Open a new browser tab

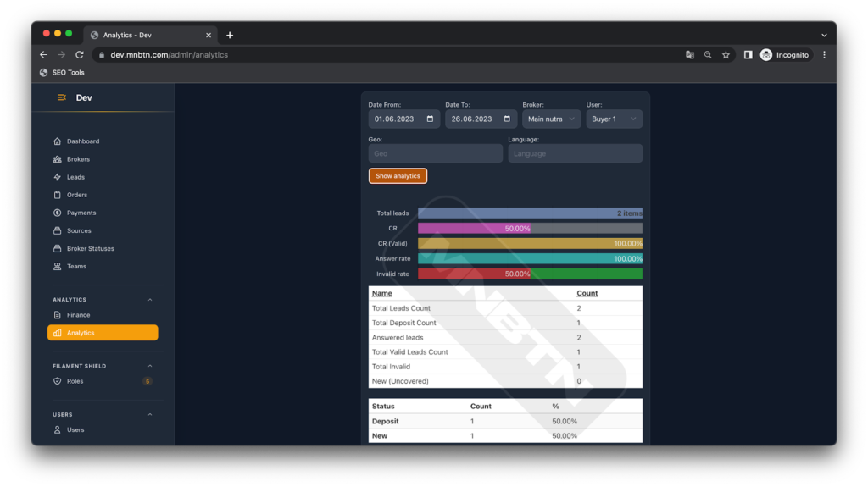(x=230, y=35)
